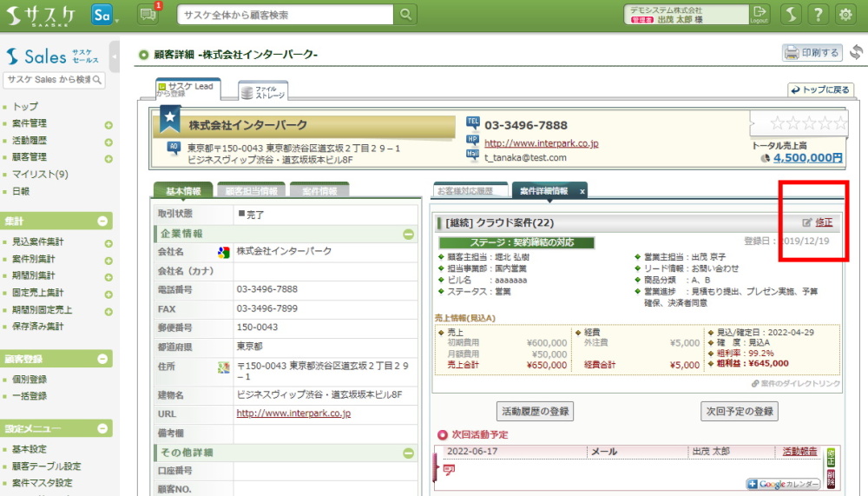Collapse the 顧客登録 sidebar section
This screenshot has height=496, width=868.
(x=103, y=359)
